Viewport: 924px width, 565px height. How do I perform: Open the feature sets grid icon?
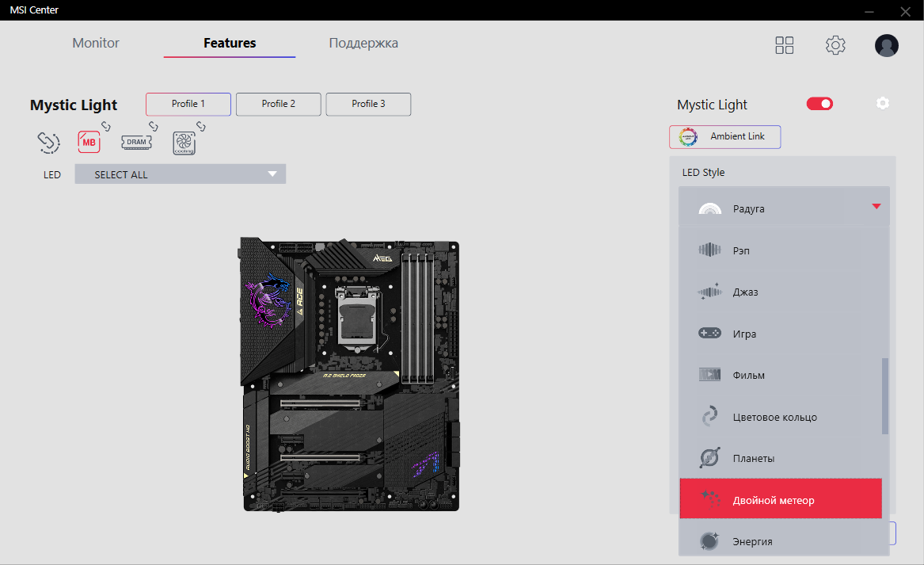tap(785, 45)
